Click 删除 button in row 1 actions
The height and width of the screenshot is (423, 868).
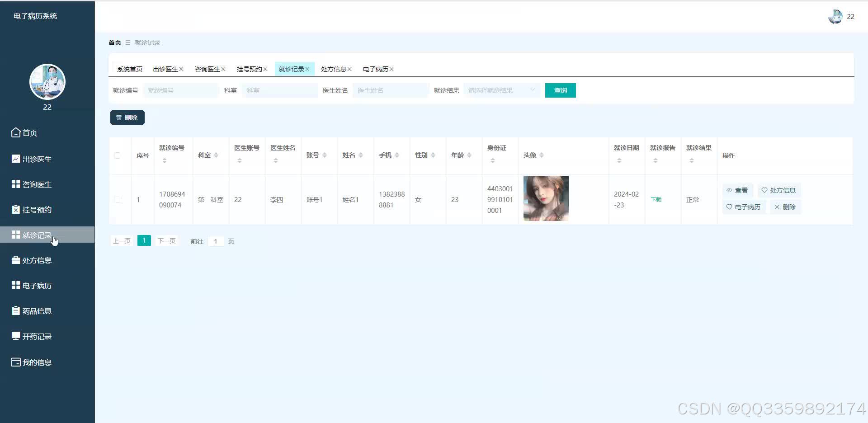point(785,207)
